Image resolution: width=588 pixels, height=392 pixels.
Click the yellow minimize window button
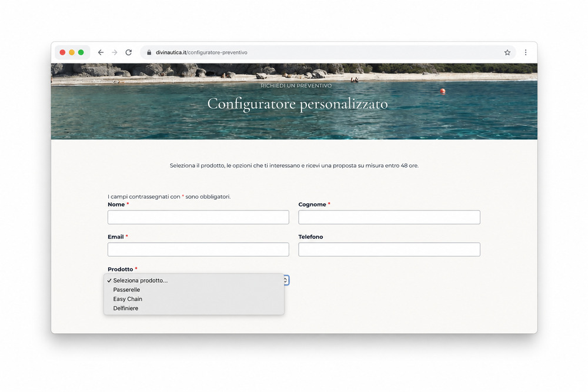pyautogui.click(x=72, y=52)
